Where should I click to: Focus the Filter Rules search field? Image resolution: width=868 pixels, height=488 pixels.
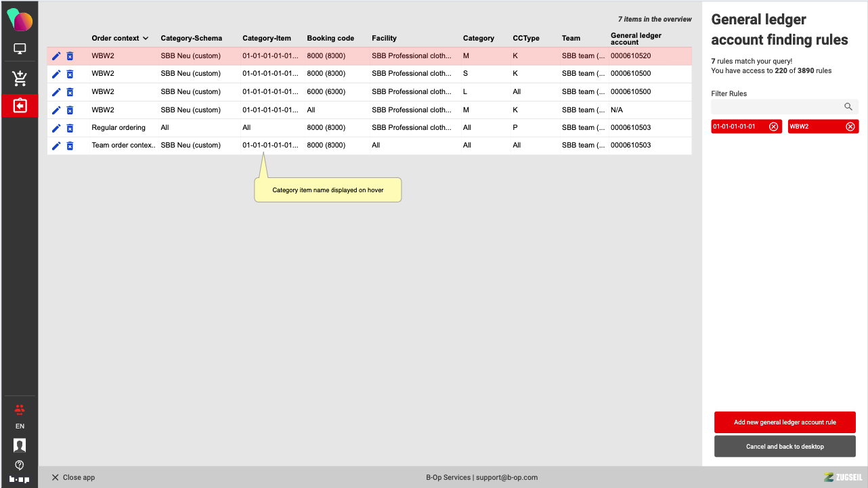click(x=775, y=107)
